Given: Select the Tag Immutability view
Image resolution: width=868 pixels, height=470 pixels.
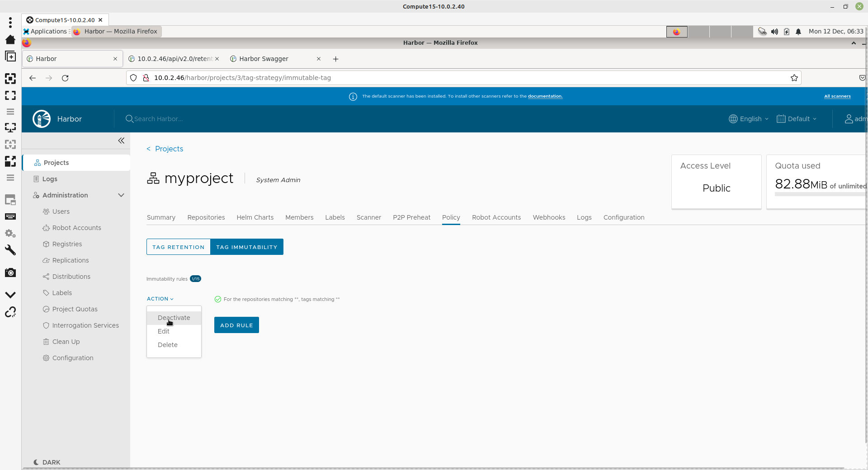Looking at the screenshot, I should (x=246, y=247).
